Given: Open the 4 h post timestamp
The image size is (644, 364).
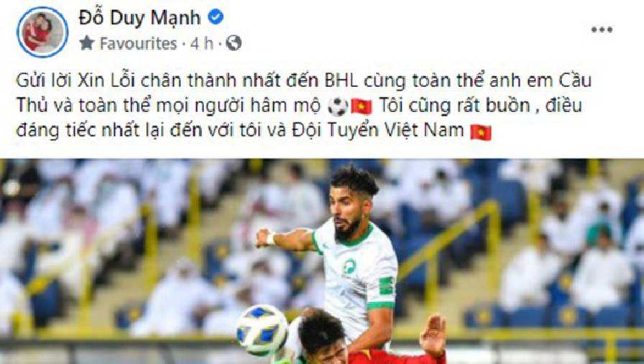Looking at the screenshot, I should pyautogui.click(x=202, y=44).
